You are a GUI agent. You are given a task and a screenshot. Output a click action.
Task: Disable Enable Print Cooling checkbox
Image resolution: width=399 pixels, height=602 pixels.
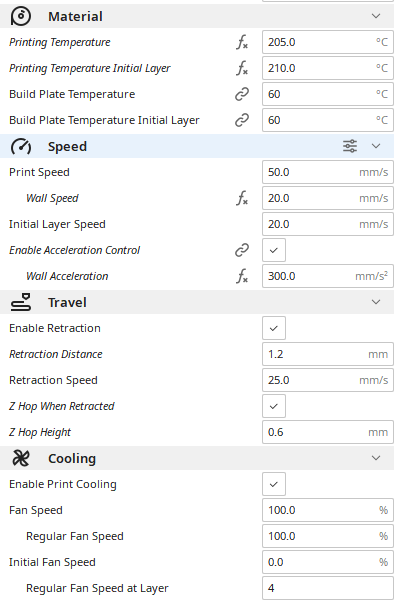(x=274, y=484)
